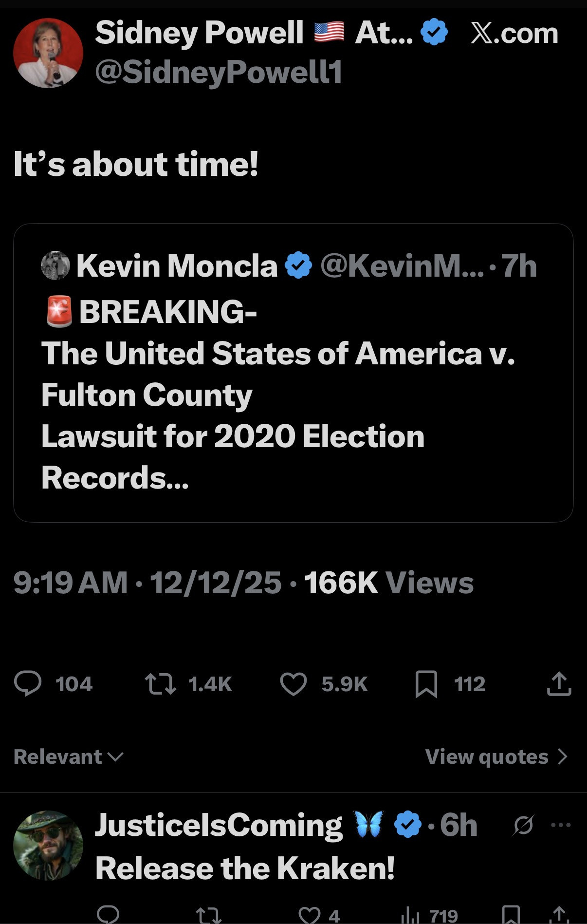This screenshot has width=587, height=924.
Task: Open more options on JusticeIsComing reply
Action: click(x=561, y=825)
